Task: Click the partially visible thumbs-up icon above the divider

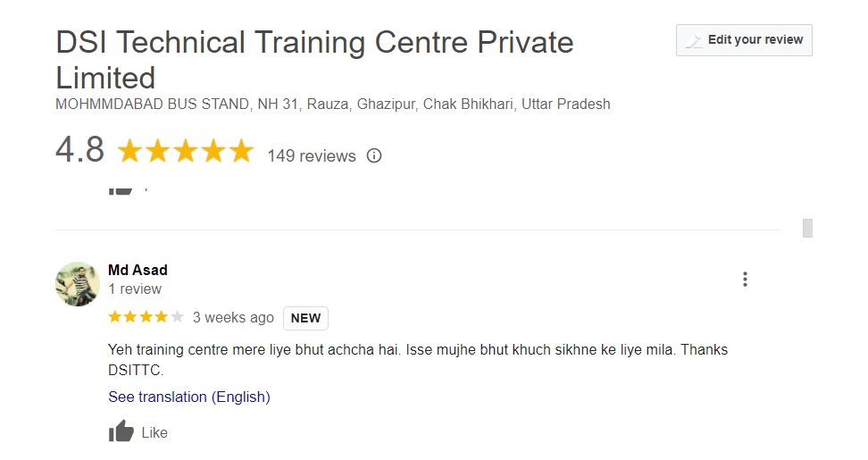Action: tap(121, 188)
